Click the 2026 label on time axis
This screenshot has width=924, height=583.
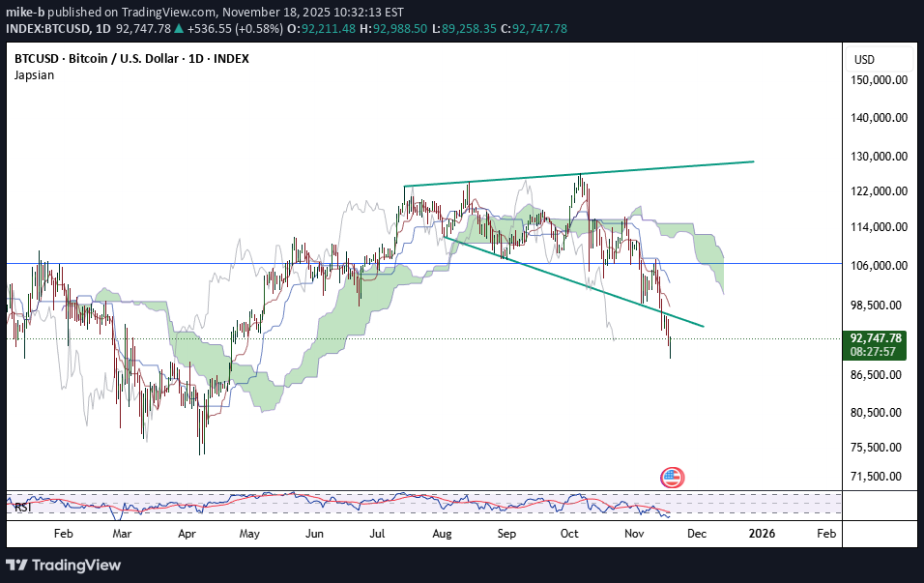coord(762,533)
